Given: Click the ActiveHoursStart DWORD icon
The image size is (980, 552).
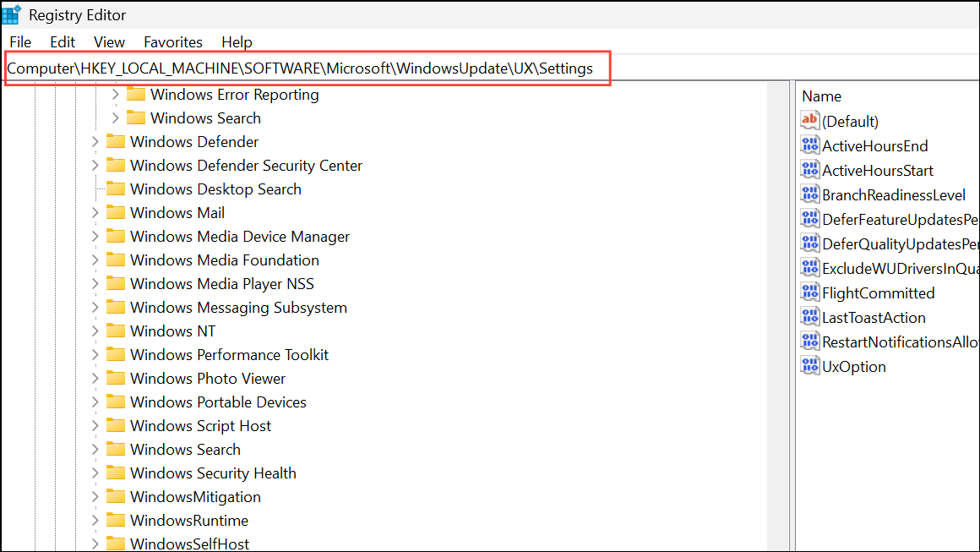Looking at the screenshot, I should pos(810,169).
